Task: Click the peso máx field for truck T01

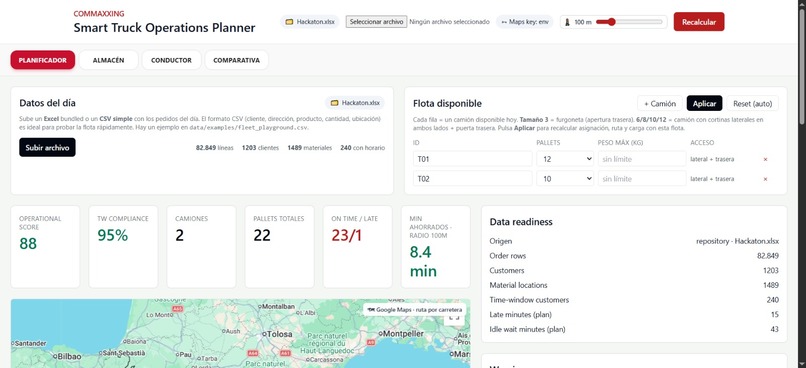Action: click(642, 159)
